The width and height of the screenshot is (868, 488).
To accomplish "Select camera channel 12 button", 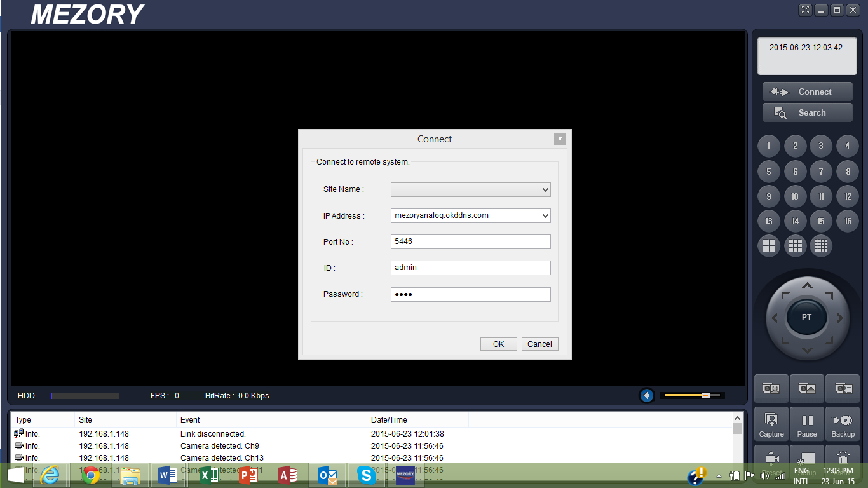I will (x=848, y=196).
